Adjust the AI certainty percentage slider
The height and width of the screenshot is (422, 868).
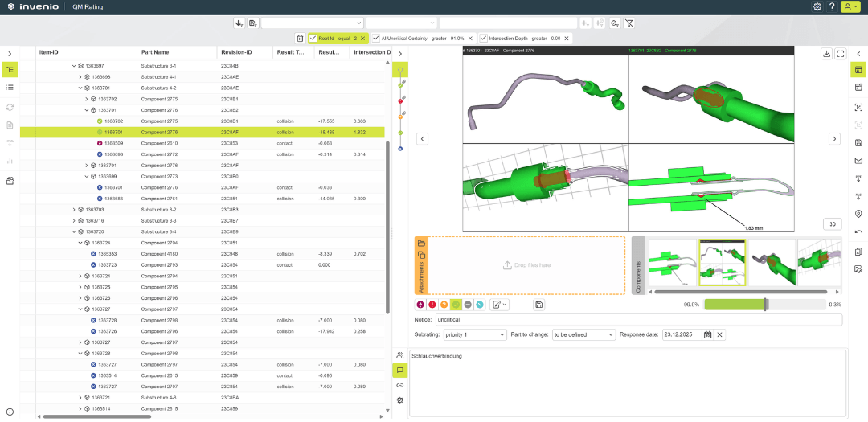click(x=765, y=304)
